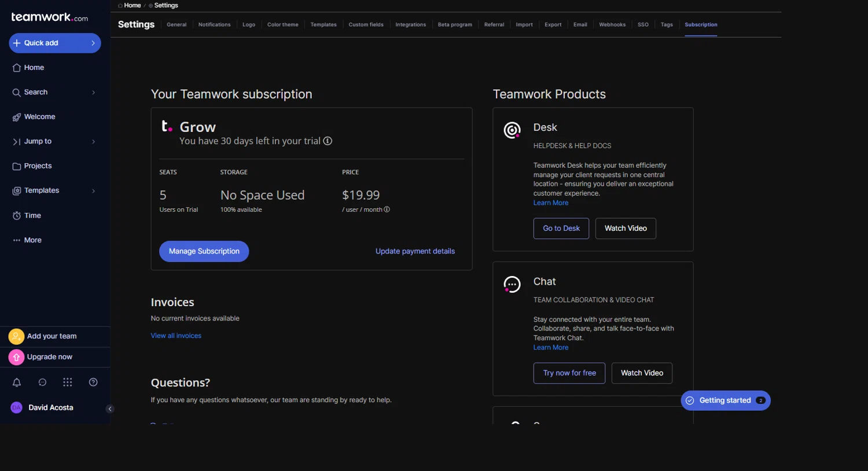The image size is (868, 471).
Task: Click the Quick add button
Action: (55, 43)
